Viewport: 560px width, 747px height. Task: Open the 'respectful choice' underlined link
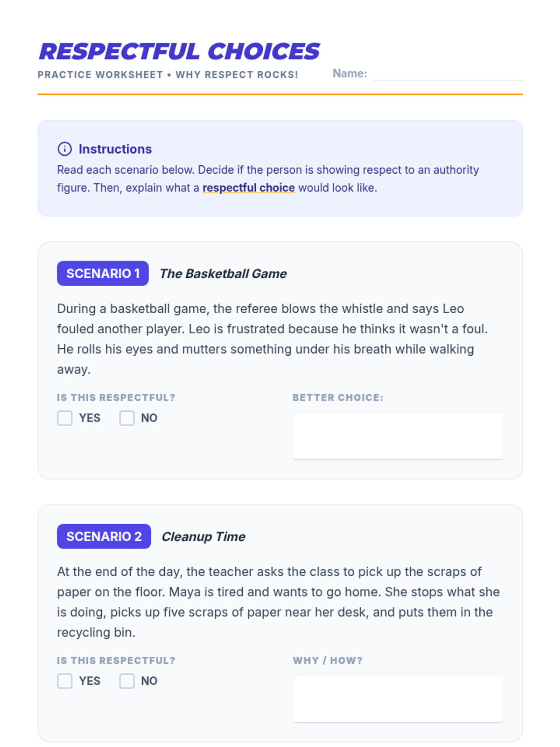pyautogui.click(x=248, y=188)
